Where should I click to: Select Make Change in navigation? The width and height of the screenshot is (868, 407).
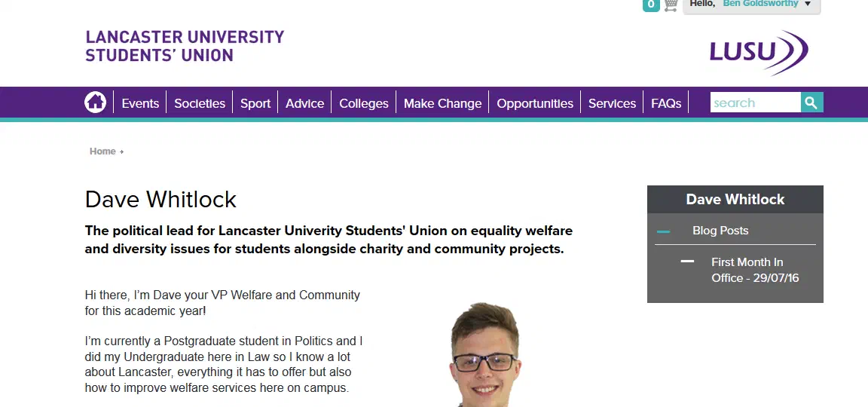[x=442, y=103]
